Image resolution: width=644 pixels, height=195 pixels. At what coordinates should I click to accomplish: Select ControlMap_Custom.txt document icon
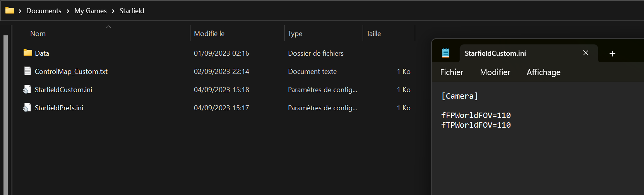click(27, 71)
